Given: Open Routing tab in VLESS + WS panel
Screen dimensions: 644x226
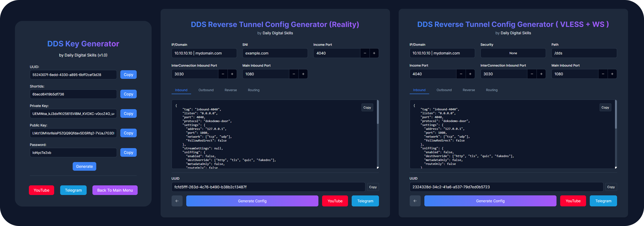Looking at the screenshot, I should pos(491,90).
